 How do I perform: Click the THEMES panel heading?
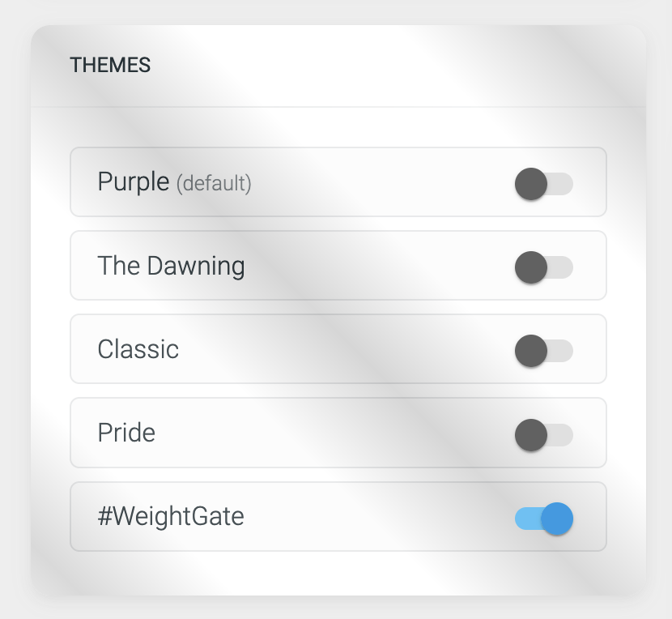click(x=110, y=66)
